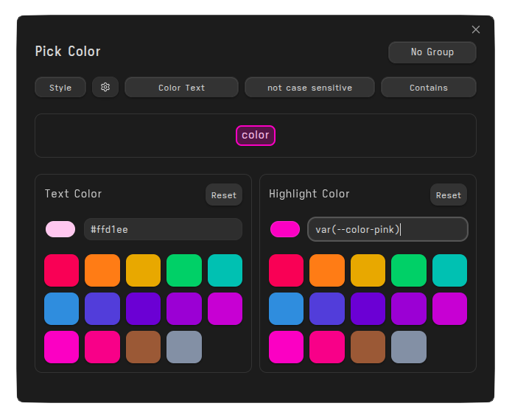Toggle the Color Text mode button
Image resolution: width=512 pixels, height=420 pixels.
coord(181,87)
